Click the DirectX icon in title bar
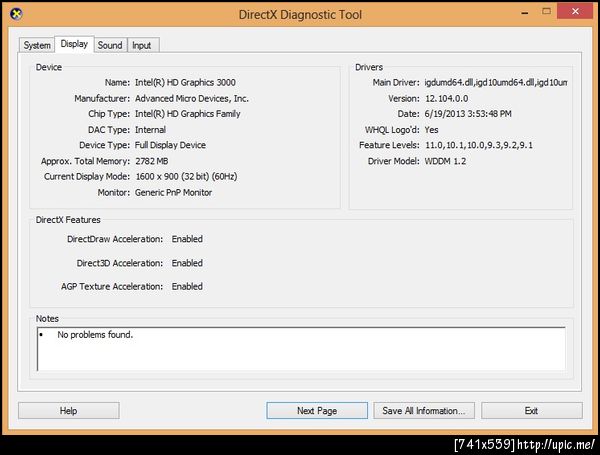Screen dimensions: 600x455 click(x=16, y=15)
